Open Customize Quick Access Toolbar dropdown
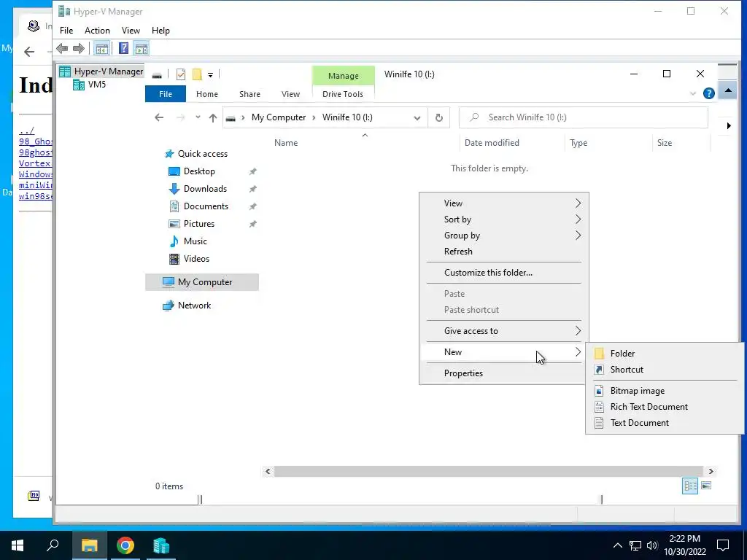The width and height of the screenshot is (747, 560). point(210,75)
